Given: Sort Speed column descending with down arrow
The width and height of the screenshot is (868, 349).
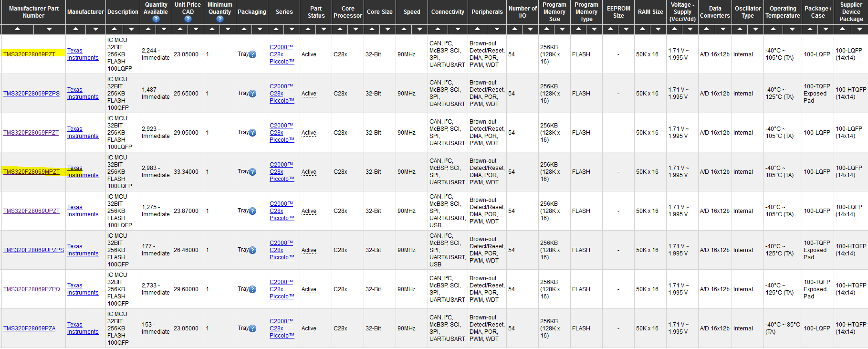Looking at the screenshot, I should point(419,30).
